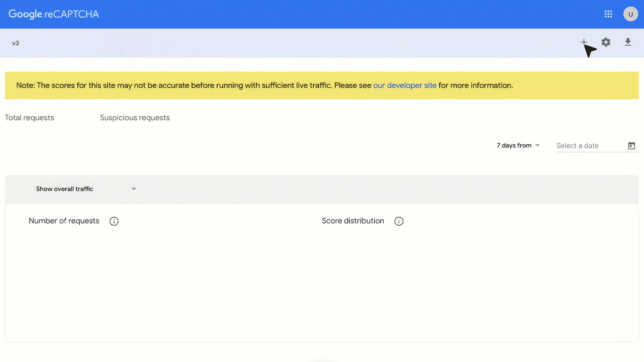This screenshot has height=362, width=644.
Task: Show info for Number of requests
Action: (114, 221)
